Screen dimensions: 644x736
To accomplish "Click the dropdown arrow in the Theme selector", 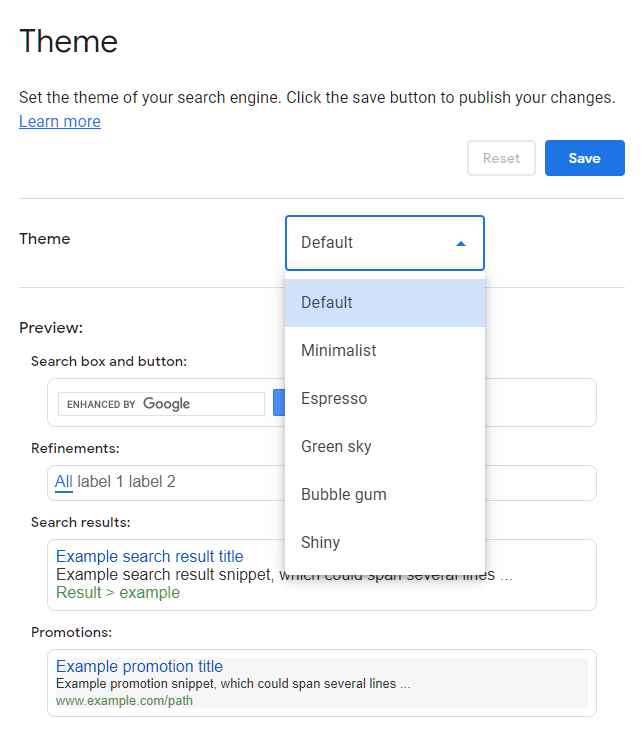I will pos(461,243).
